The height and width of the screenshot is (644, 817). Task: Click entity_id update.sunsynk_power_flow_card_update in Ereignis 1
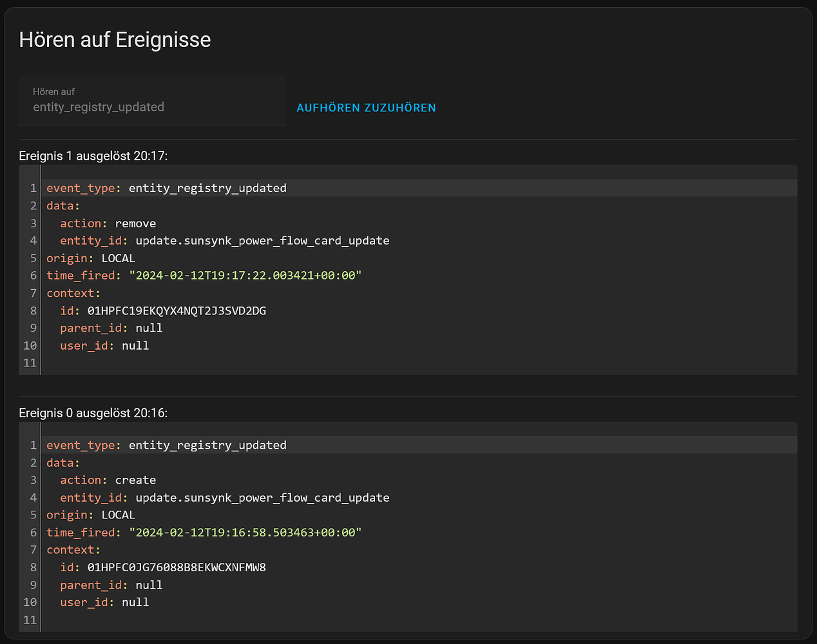pos(262,240)
